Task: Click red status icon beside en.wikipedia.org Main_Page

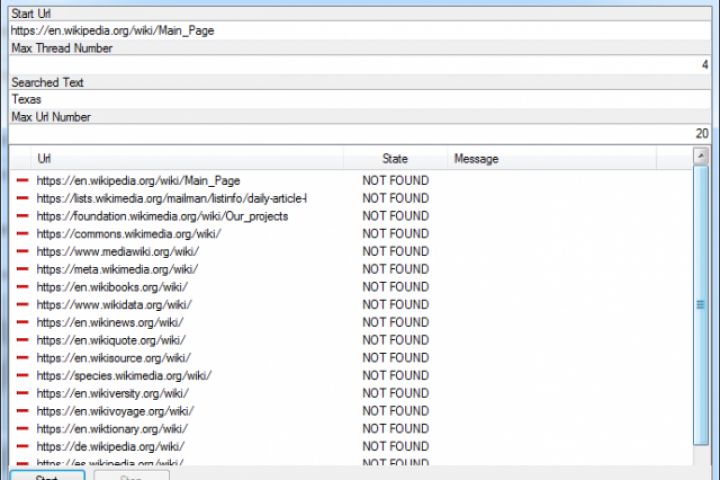Action: pyautogui.click(x=22, y=181)
